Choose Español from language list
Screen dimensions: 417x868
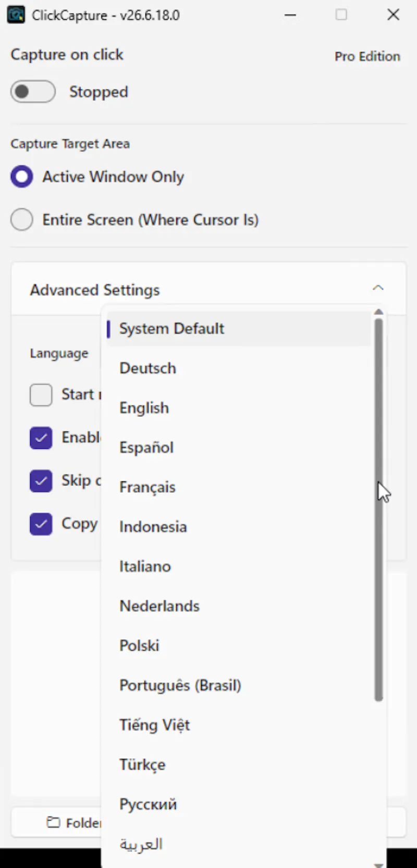[239, 448]
